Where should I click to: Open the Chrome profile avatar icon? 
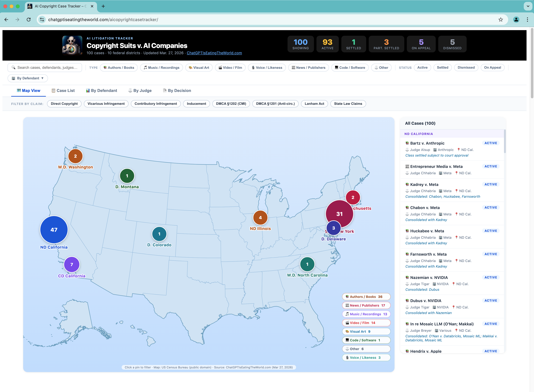click(x=516, y=20)
